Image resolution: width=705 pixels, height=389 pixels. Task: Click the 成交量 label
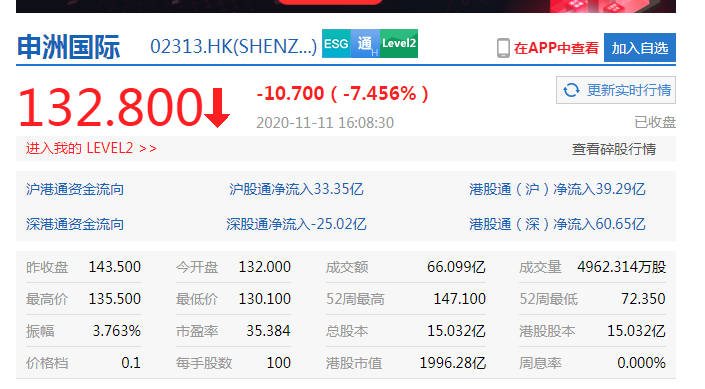540,268
